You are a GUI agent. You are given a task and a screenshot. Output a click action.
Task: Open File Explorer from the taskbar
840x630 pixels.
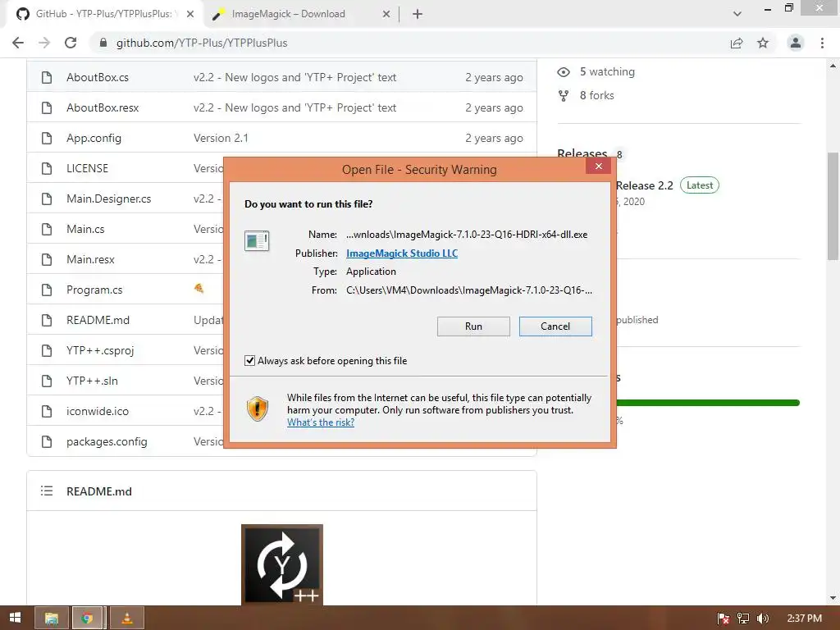(x=52, y=619)
